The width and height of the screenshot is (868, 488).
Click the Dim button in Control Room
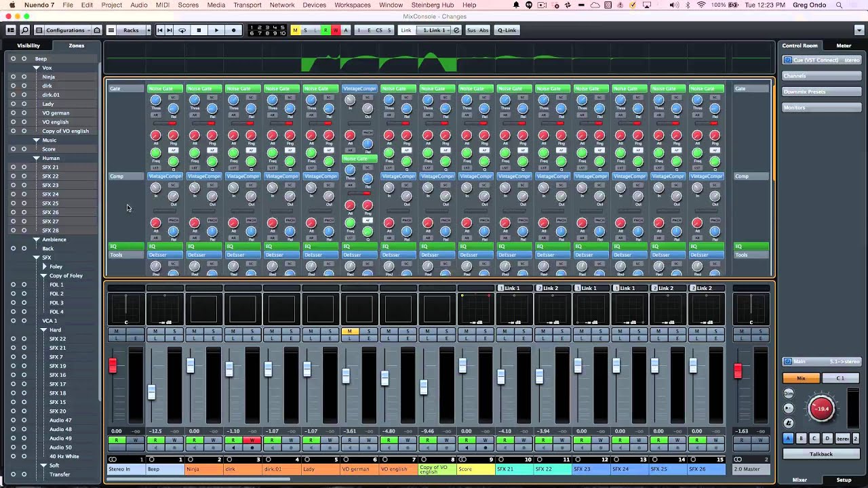click(x=789, y=393)
